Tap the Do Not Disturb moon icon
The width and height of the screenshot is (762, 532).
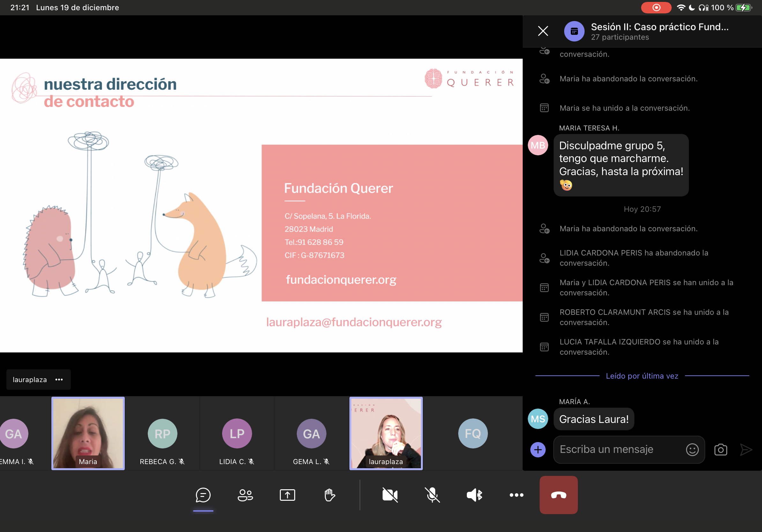click(692, 8)
